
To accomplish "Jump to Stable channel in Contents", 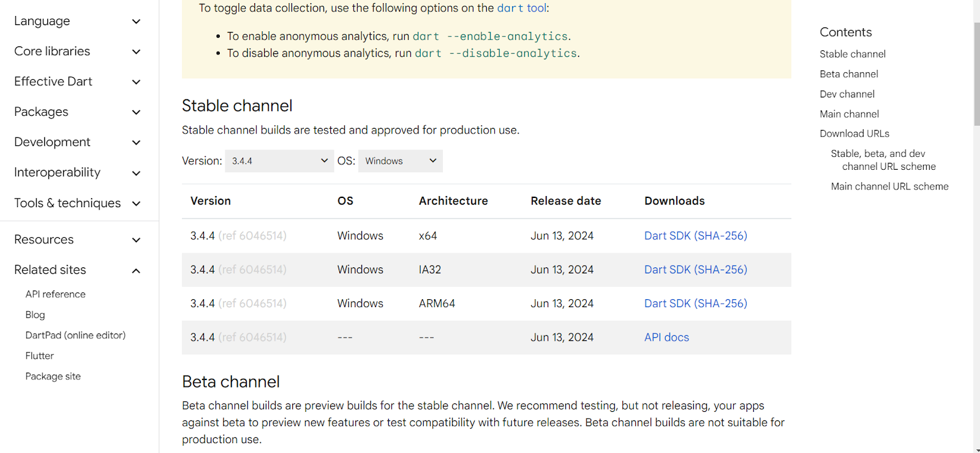I will click(853, 54).
